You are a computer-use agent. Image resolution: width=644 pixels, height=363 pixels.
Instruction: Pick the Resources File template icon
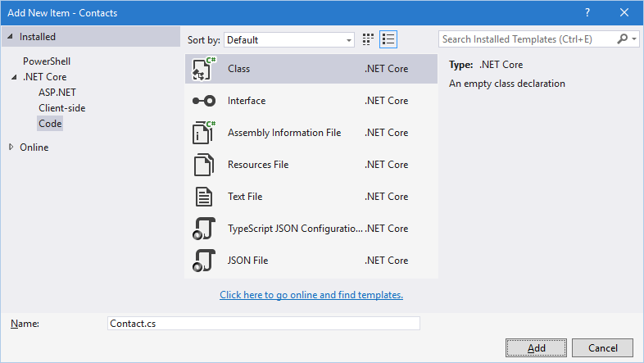[x=203, y=165]
